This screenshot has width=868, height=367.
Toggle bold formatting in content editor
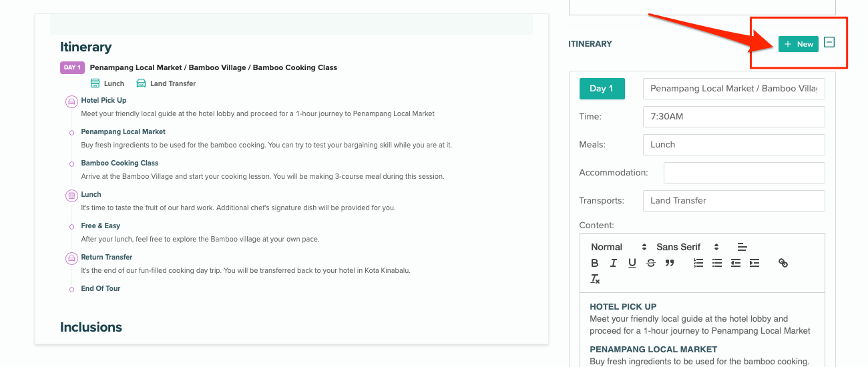point(595,263)
